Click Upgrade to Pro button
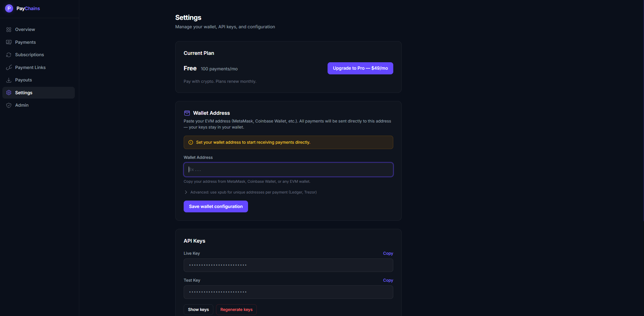 [x=360, y=68]
